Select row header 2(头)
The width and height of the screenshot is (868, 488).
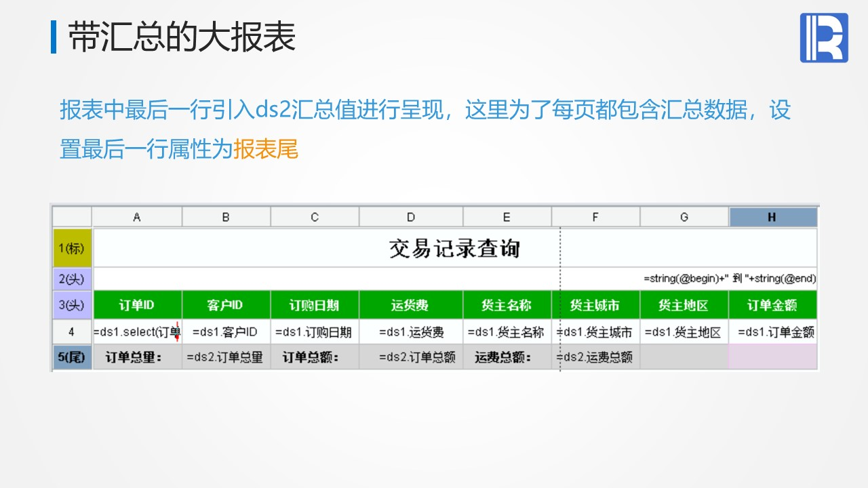coord(72,279)
